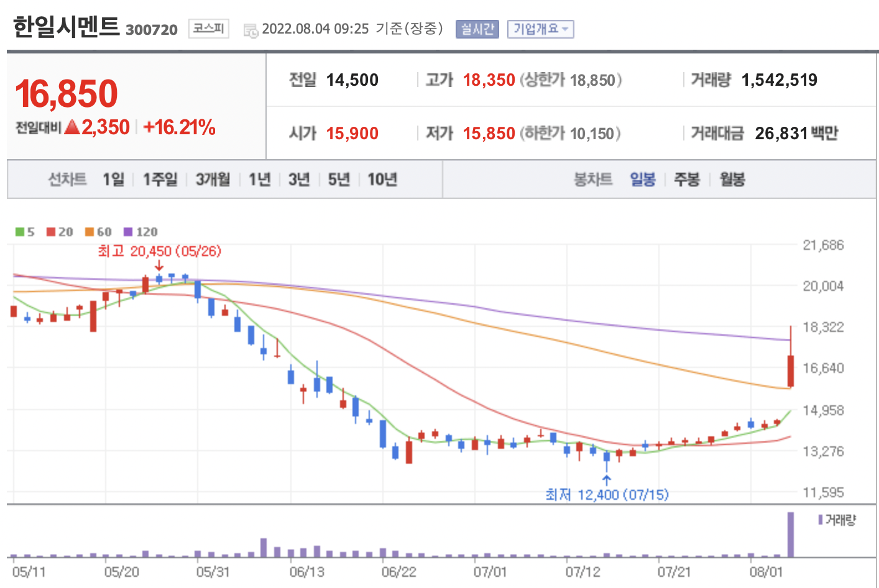Click the lower limit price 10,150 text
This screenshot has height=588, width=879.
coord(592,134)
